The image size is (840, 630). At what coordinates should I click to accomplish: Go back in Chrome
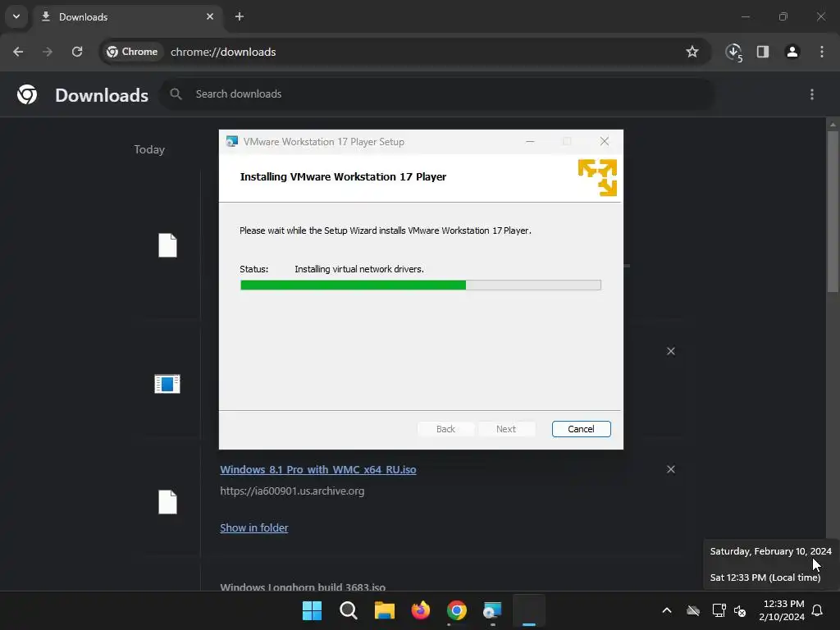coord(18,52)
